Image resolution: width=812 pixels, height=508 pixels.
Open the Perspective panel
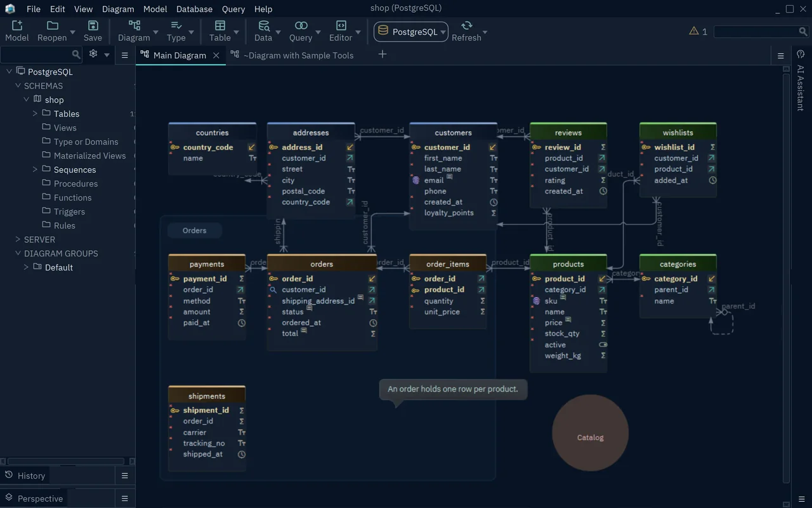pyautogui.click(x=34, y=498)
